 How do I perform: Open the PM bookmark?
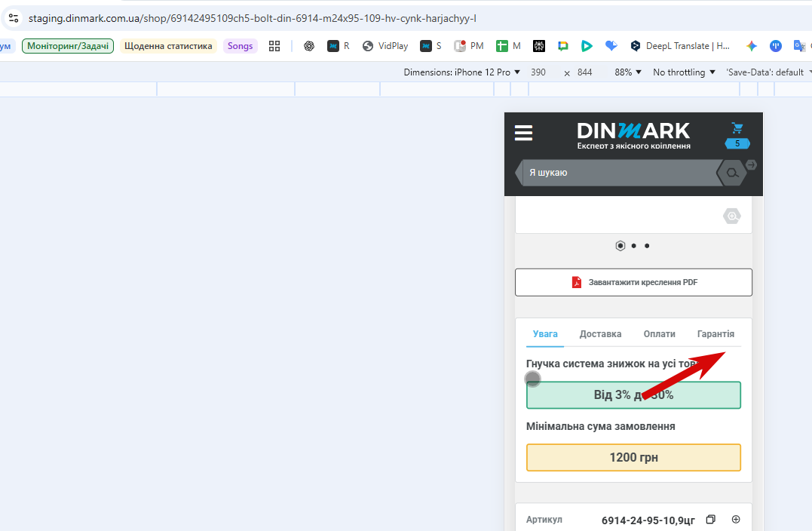point(469,46)
